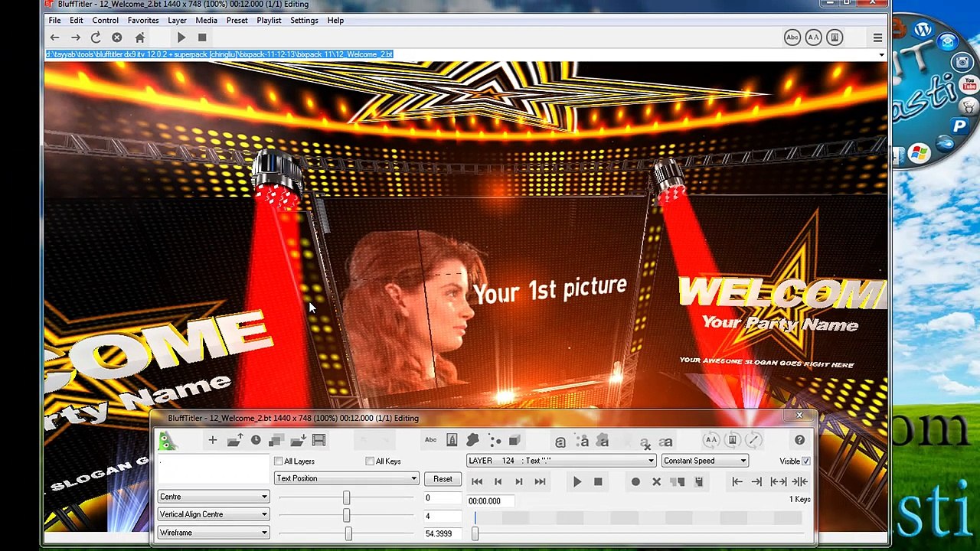Jump to the last key

point(540,481)
